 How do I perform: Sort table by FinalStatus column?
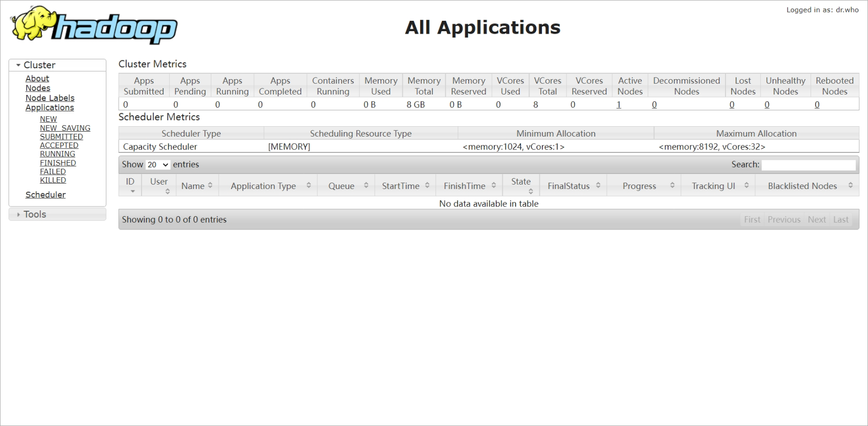pos(573,186)
